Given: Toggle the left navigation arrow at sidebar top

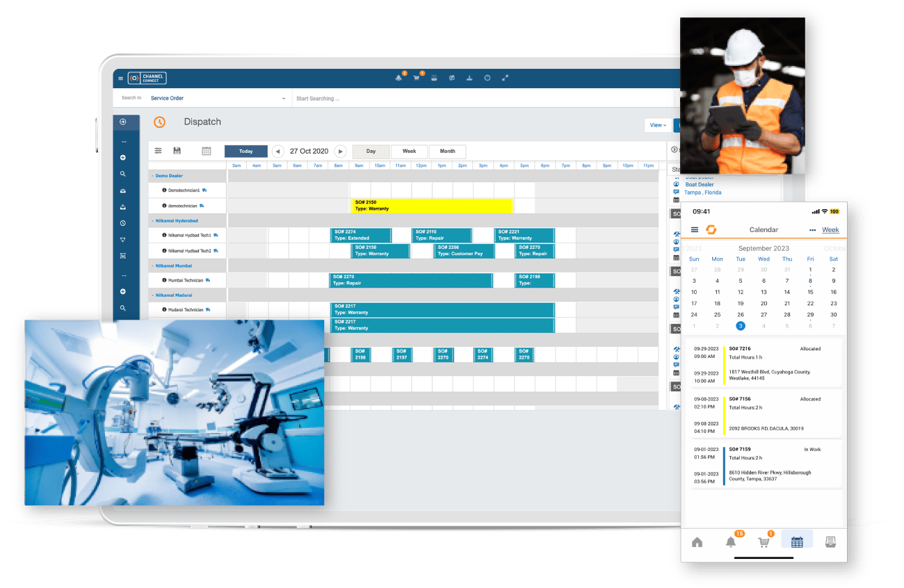Looking at the screenshot, I should pos(122,122).
